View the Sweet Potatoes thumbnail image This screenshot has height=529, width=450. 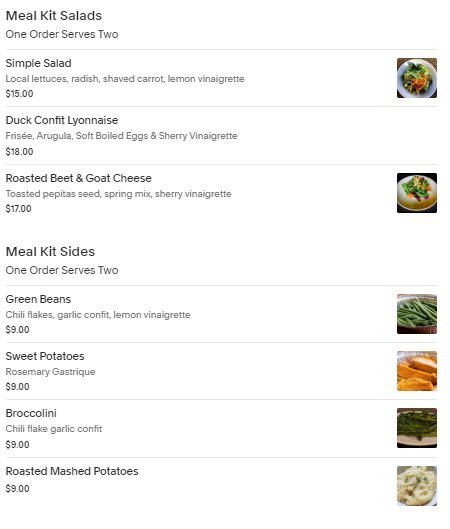417,371
